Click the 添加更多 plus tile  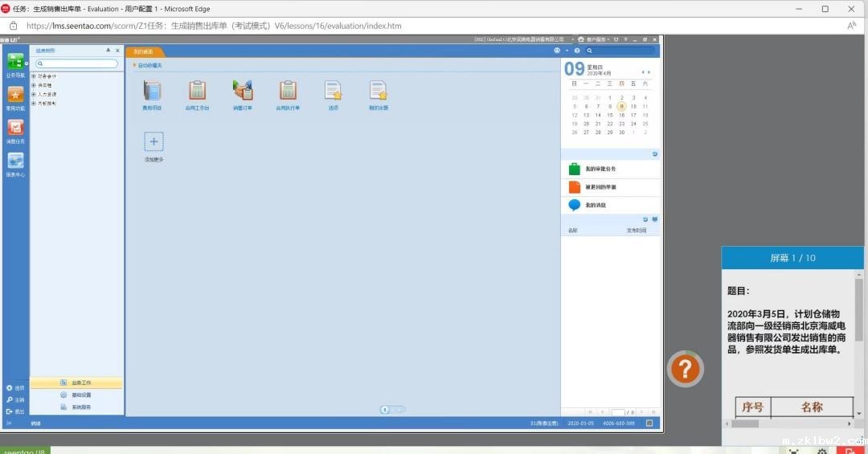(154, 142)
